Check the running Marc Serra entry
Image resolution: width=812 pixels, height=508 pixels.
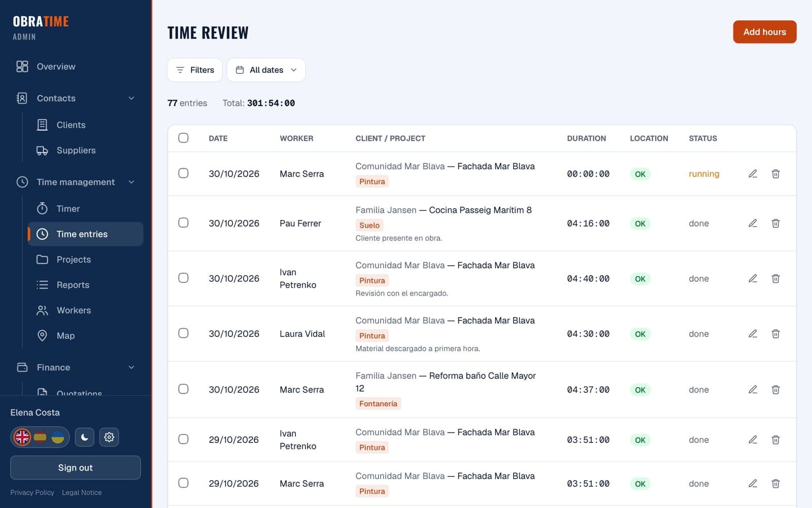coord(183,173)
